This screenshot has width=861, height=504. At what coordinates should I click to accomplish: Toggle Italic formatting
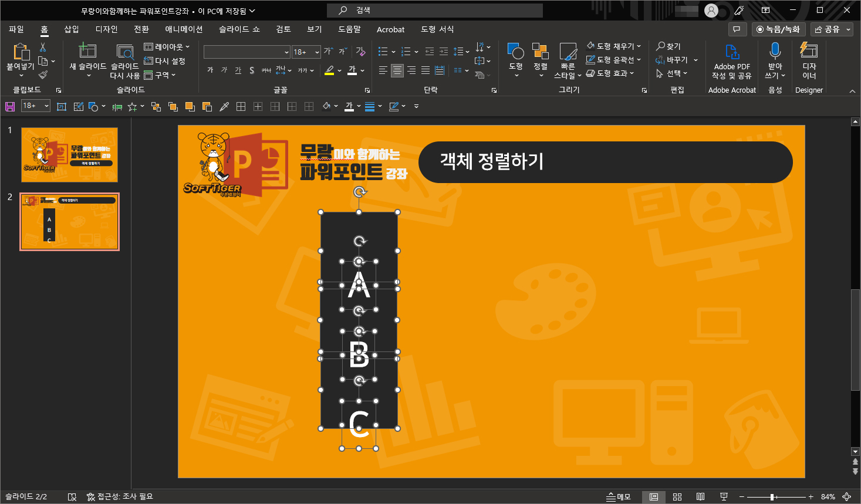tap(224, 70)
